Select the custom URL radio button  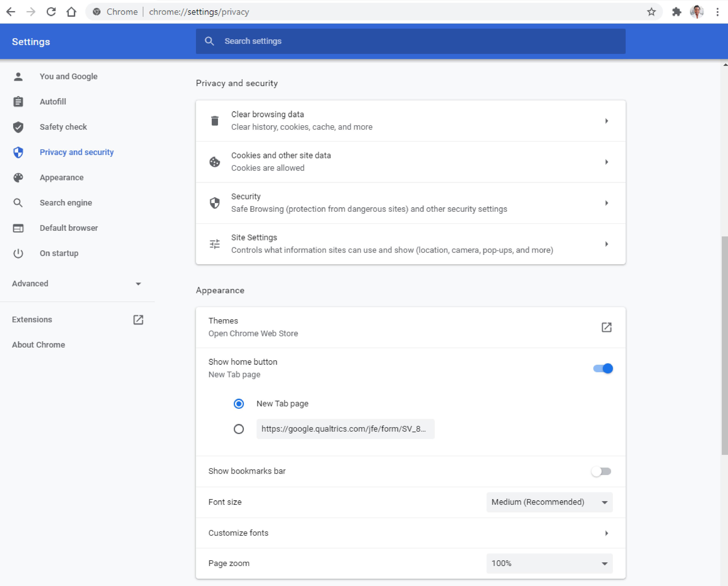pyautogui.click(x=239, y=429)
